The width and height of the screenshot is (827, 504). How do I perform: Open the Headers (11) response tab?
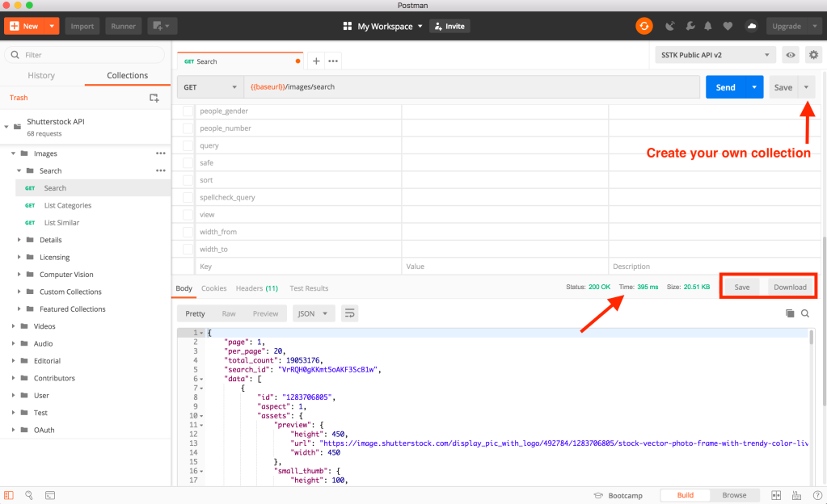[257, 288]
